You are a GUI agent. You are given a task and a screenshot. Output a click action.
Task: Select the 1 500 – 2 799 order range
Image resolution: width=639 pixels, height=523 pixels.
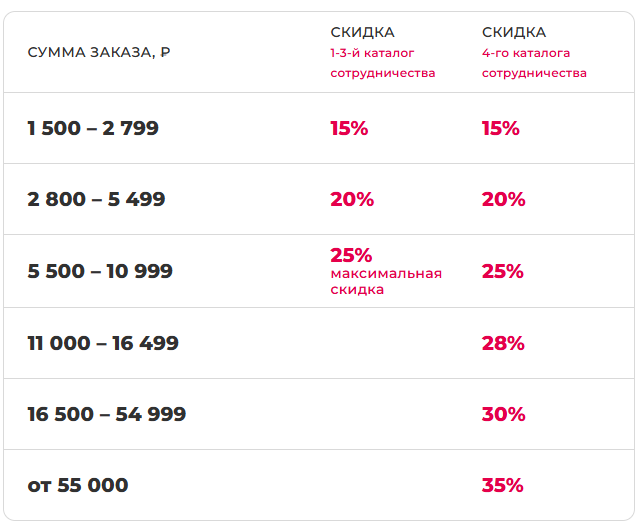[x=93, y=128]
